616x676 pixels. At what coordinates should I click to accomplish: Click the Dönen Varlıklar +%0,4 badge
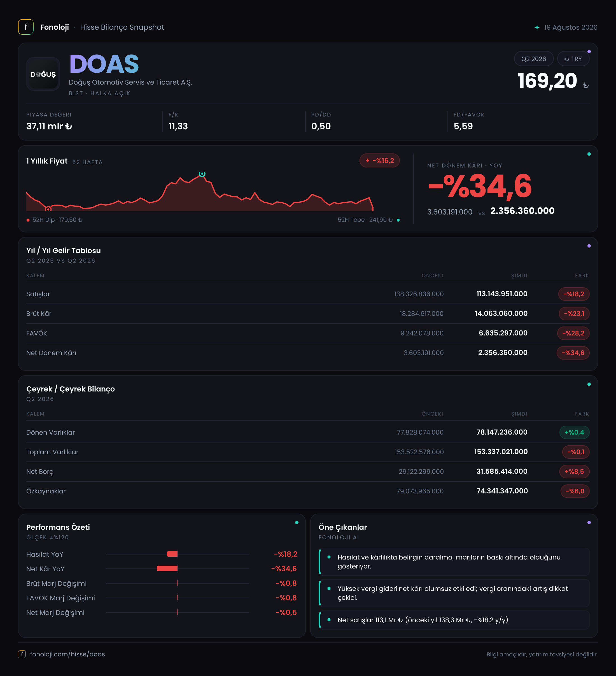574,432
